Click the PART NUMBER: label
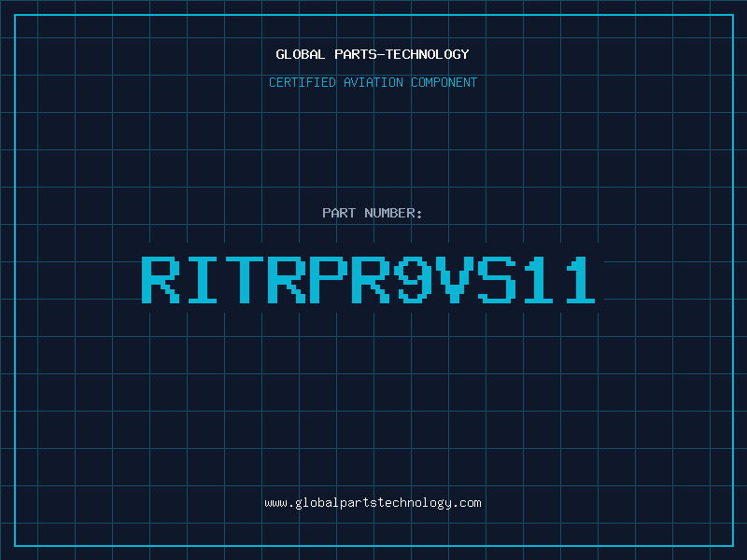Viewport: 747px width, 560px height. click(x=373, y=213)
